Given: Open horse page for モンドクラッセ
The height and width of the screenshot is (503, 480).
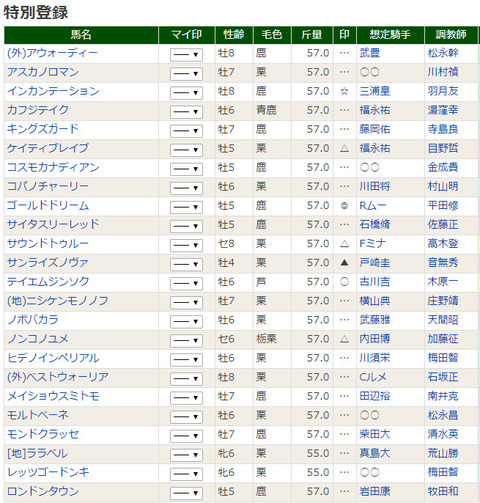Looking at the screenshot, I should tap(43, 434).
